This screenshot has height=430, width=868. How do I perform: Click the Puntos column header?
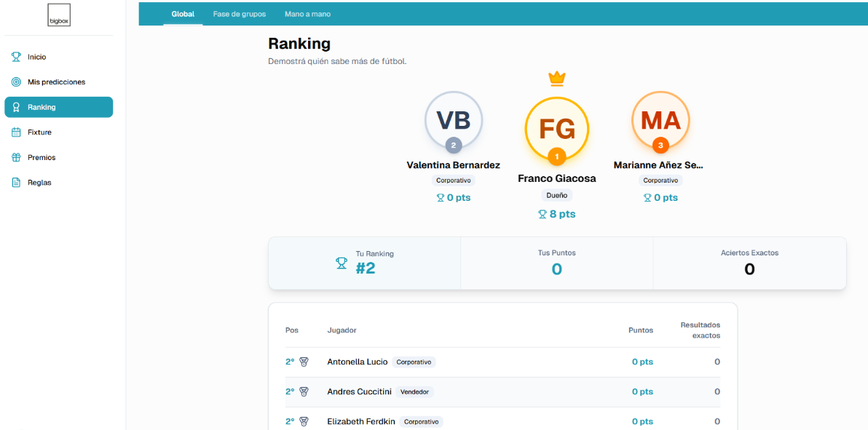click(x=641, y=330)
